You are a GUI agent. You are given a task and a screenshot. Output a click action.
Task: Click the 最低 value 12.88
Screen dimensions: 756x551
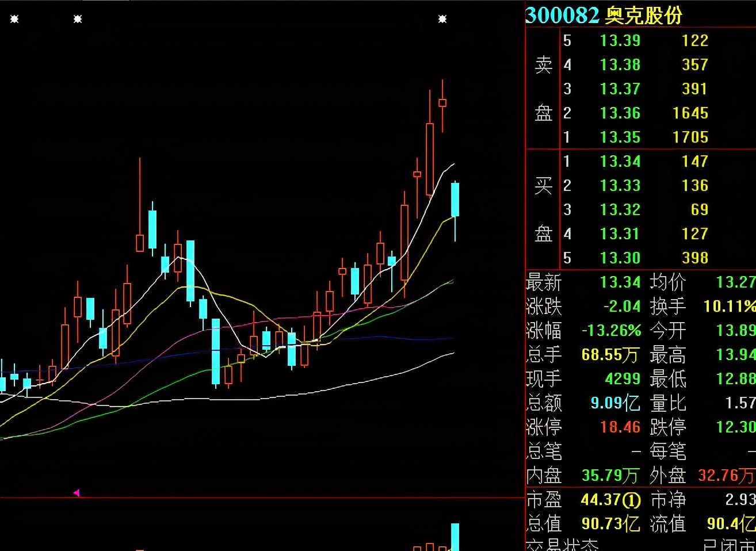pyautogui.click(x=736, y=379)
